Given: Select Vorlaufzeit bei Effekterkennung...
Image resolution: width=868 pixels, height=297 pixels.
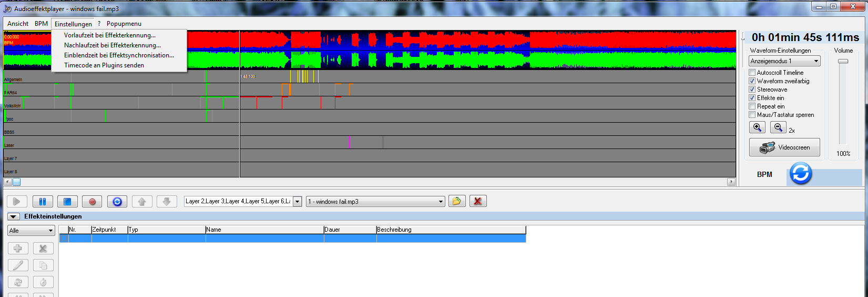Looking at the screenshot, I should 119,35.
